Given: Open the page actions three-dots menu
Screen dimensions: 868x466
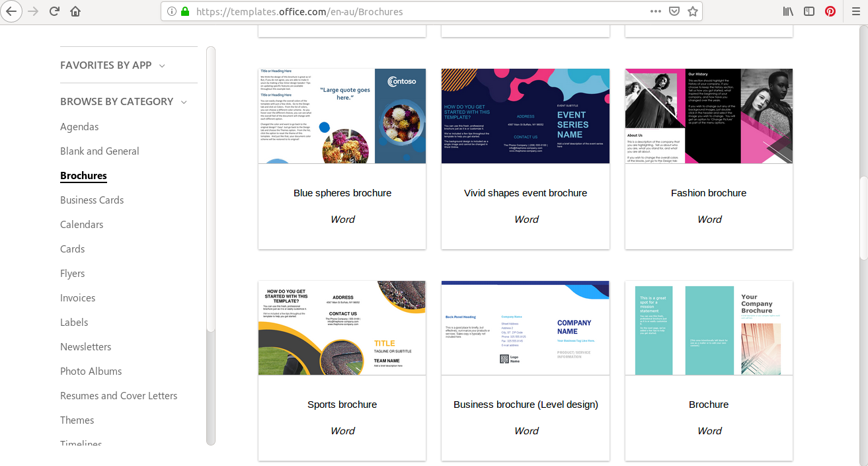Looking at the screenshot, I should (655, 11).
